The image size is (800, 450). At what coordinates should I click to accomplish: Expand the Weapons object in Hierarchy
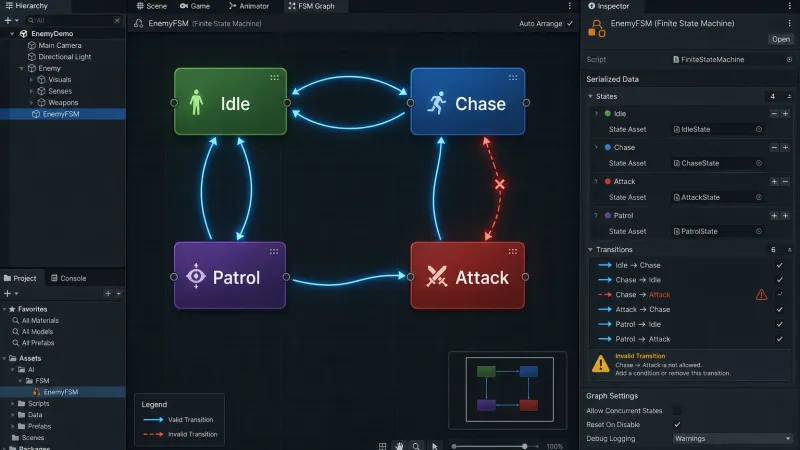coord(32,103)
